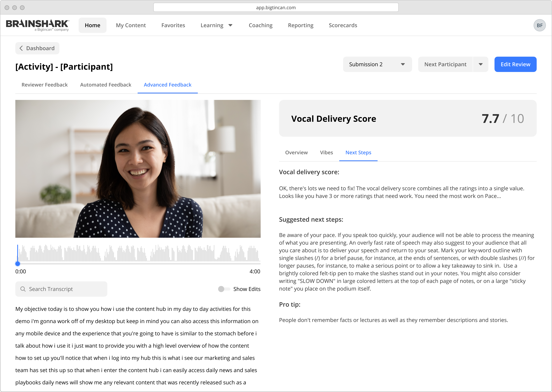The height and width of the screenshot is (392, 552).
Task: Switch to the Automated Feedback tab
Action: point(106,85)
